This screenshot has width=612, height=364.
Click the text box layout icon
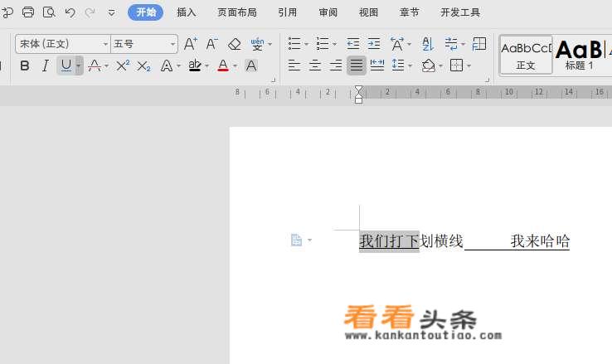(x=479, y=44)
